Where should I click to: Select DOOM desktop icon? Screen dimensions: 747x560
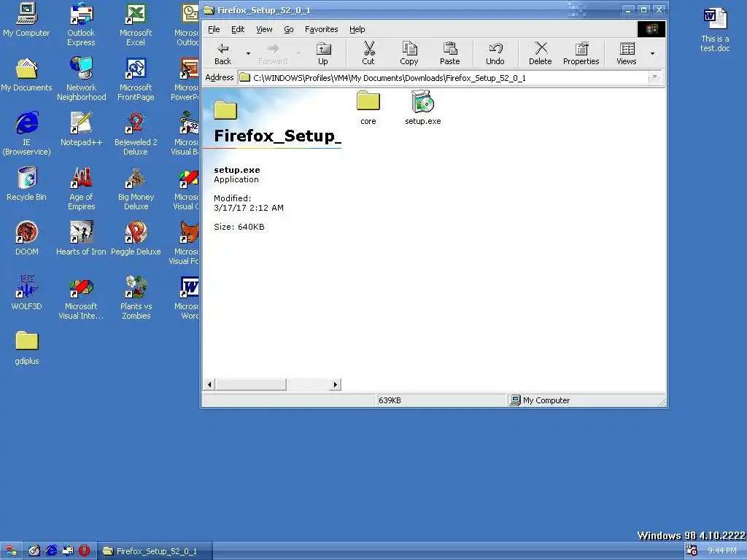point(27,238)
